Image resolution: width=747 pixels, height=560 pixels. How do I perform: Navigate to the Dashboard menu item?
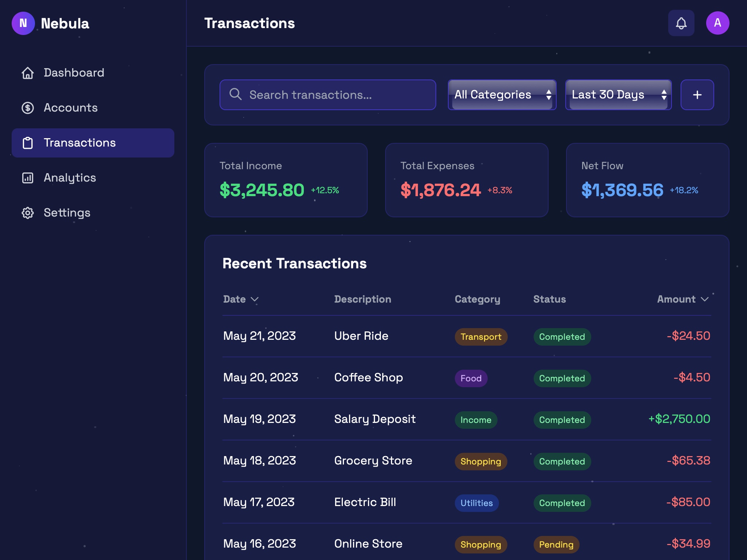click(x=73, y=73)
